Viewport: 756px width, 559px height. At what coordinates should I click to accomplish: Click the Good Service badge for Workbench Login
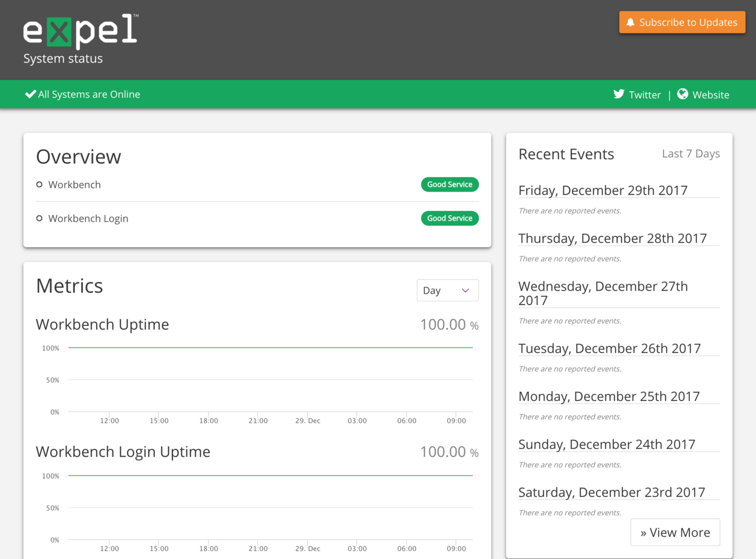click(450, 218)
